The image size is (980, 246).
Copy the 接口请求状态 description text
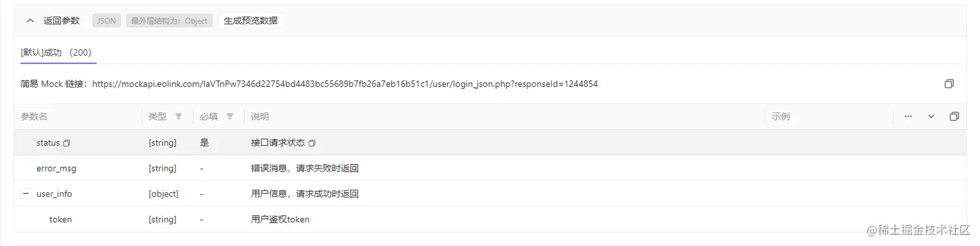[x=312, y=143]
